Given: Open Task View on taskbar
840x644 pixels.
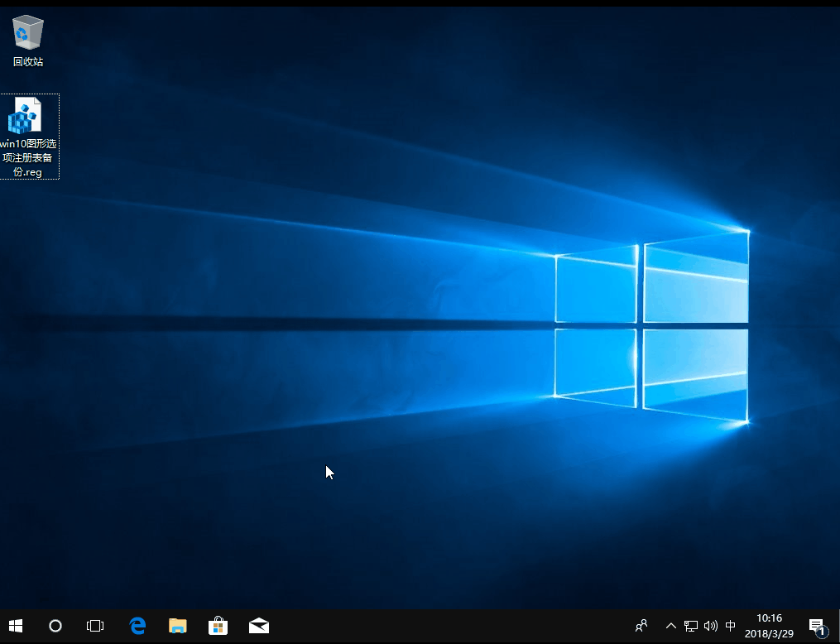Looking at the screenshot, I should coord(95,626).
